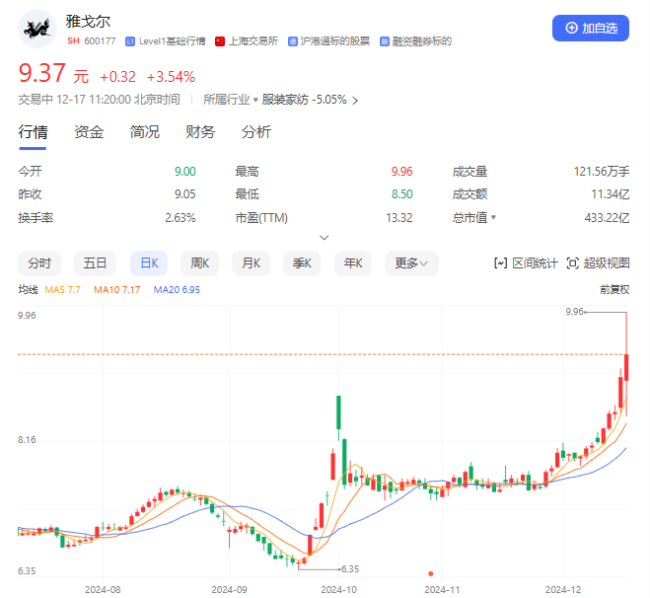
Task: Click the 9.96 high-point chart annotation
Action: [575, 312]
